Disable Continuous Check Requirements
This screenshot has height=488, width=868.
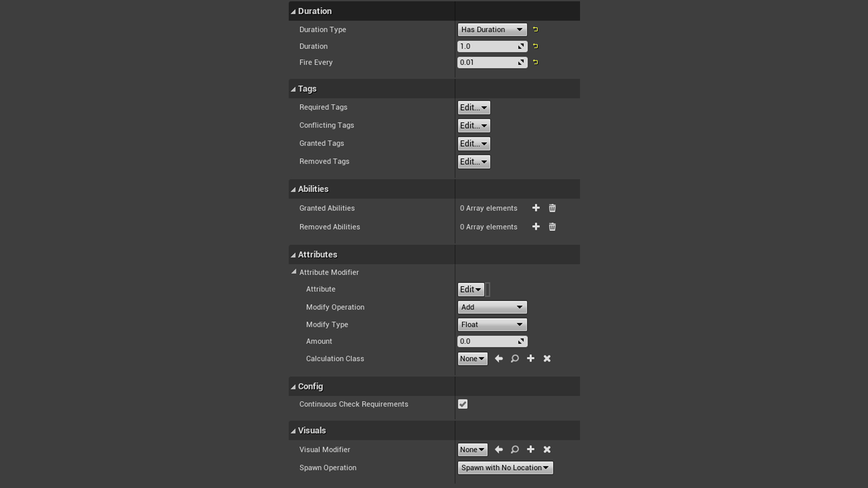(462, 404)
